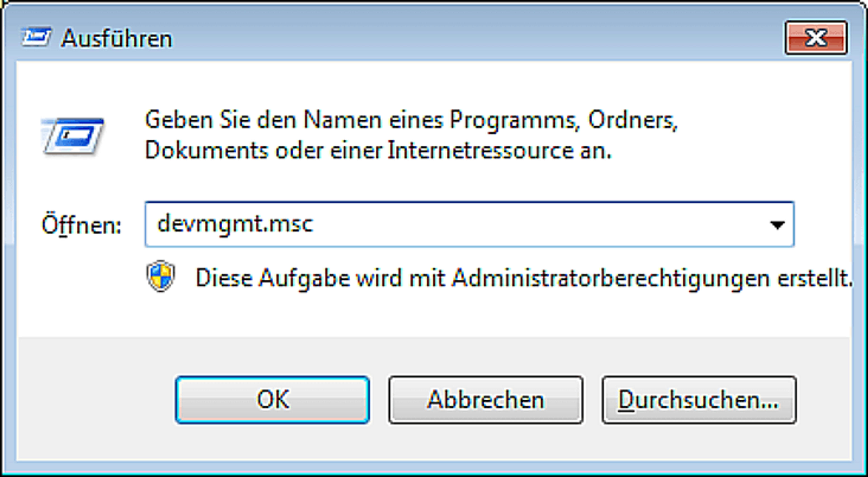Image resolution: width=868 pixels, height=477 pixels.
Task: Click the UAC shield icon
Action: coord(161,276)
